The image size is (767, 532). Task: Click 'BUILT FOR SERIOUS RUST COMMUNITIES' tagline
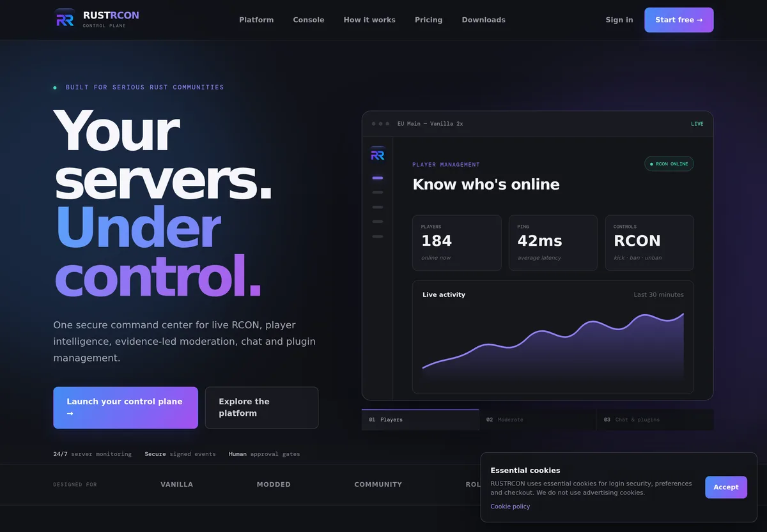[144, 87]
